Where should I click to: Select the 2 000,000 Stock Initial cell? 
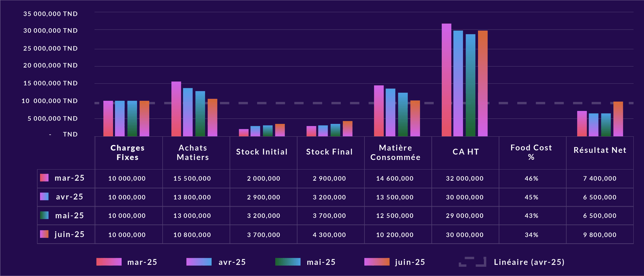[264, 179]
